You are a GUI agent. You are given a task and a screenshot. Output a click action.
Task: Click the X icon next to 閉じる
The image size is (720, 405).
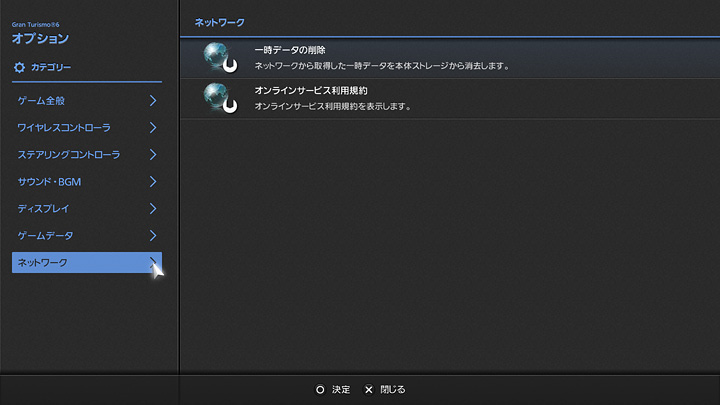(368, 389)
